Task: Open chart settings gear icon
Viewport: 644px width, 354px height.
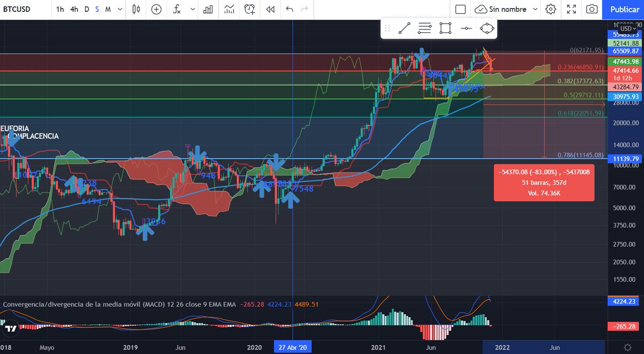Action: click(x=551, y=9)
